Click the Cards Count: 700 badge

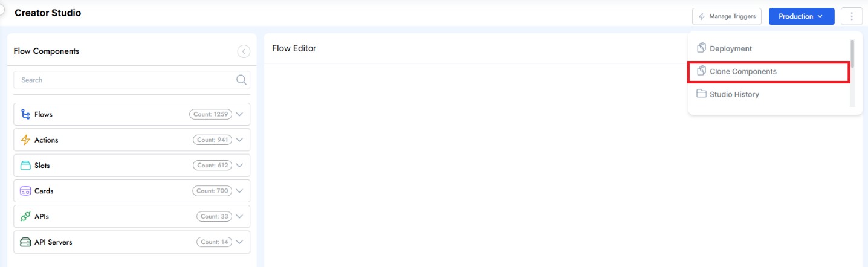point(212,191)
